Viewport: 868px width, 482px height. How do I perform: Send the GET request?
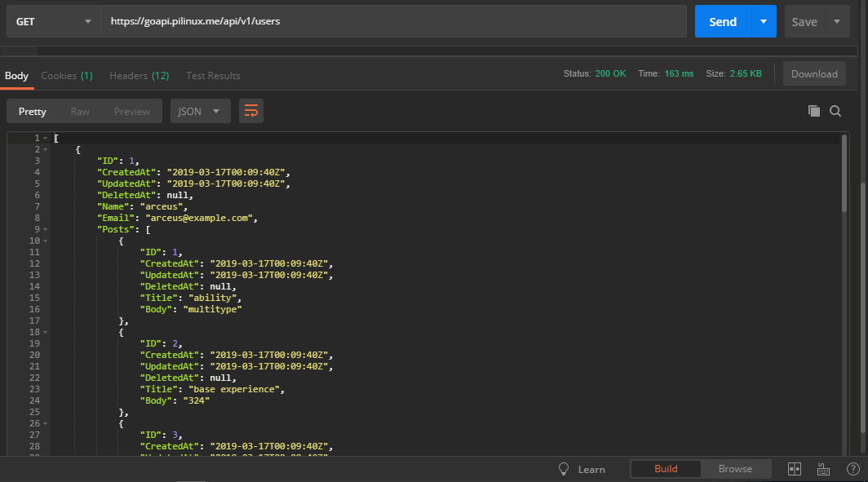pos(723,21)
